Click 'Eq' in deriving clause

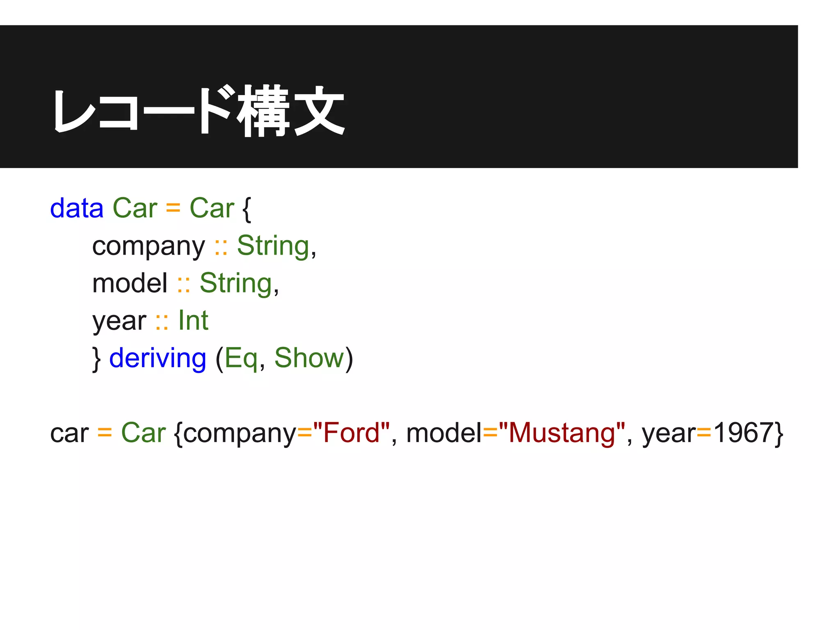click(x=241, y=359)
